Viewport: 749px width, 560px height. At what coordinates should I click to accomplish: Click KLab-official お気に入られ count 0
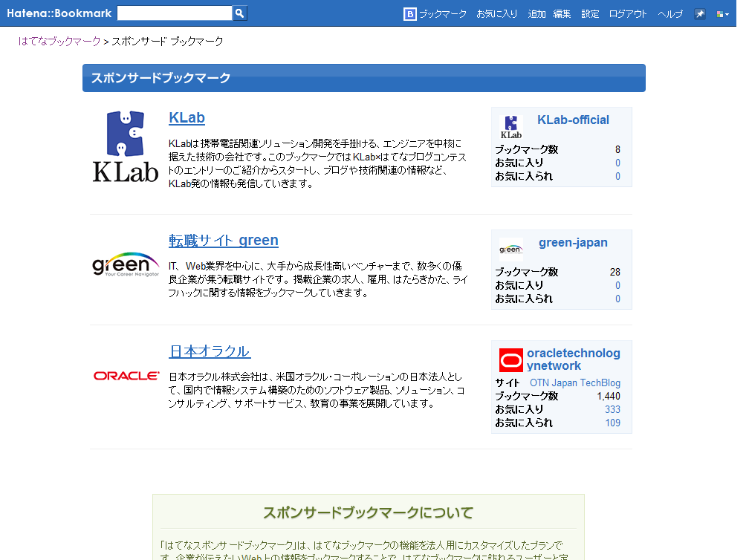pos(617,176)
